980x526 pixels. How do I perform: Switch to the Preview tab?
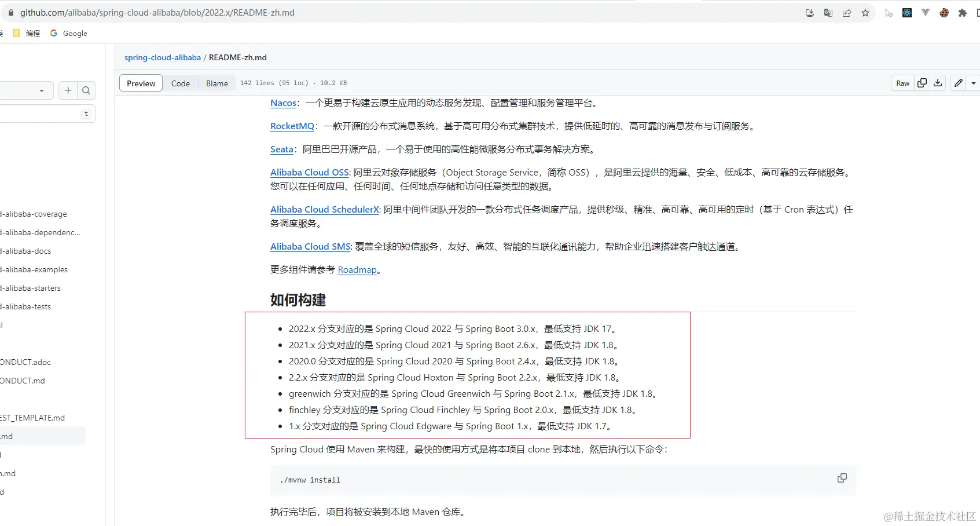click(x=141, y=83)
